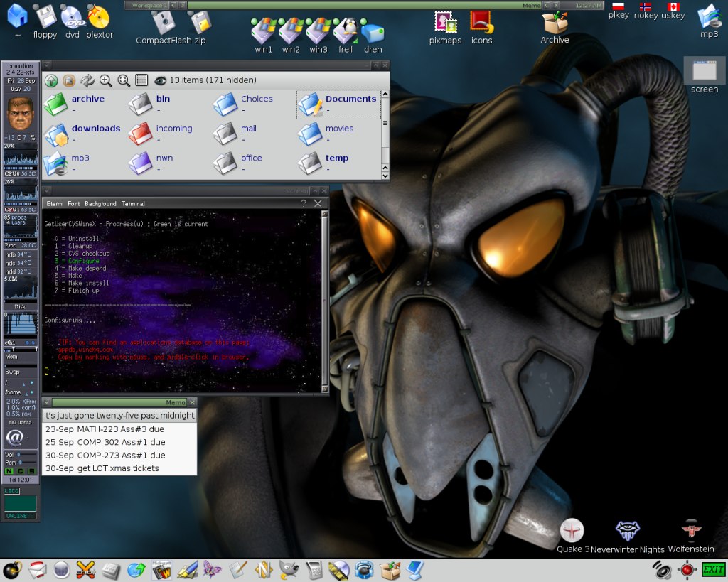Viewport: 728px width, 582px height.
Task: Open the bin folder in the filer
Action: (x=149, y=104)
